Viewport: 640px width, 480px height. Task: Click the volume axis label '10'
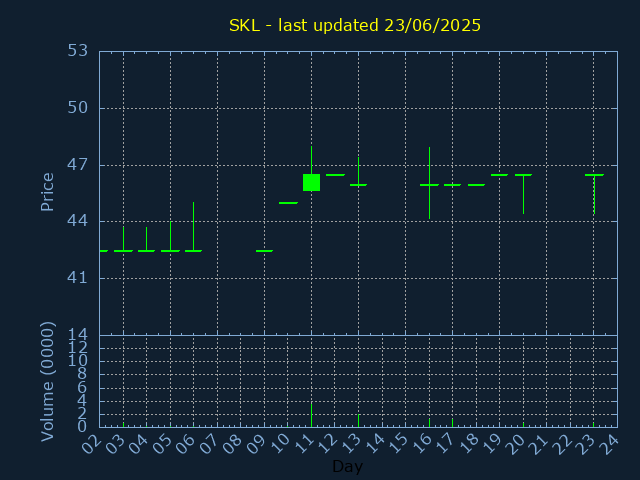78,361
